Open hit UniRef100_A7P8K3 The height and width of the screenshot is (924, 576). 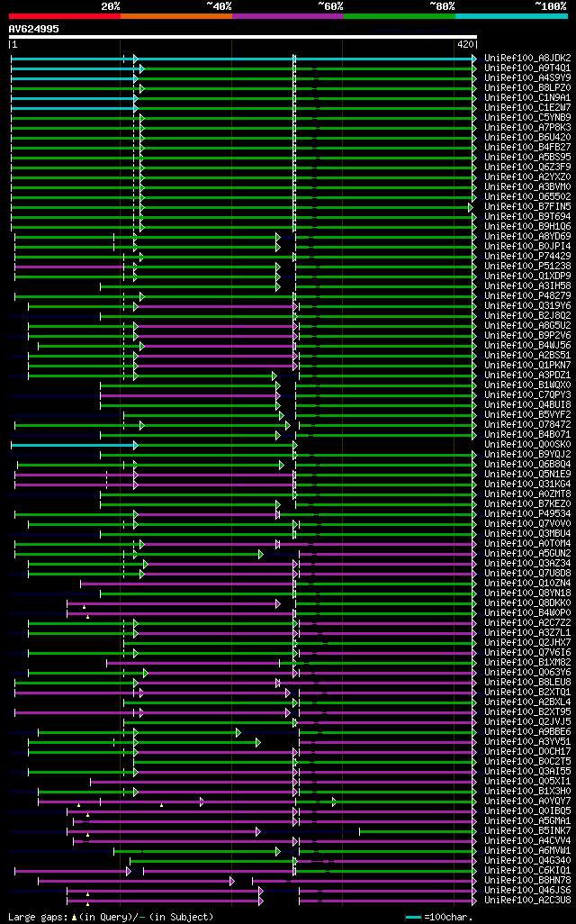(527, 127)
